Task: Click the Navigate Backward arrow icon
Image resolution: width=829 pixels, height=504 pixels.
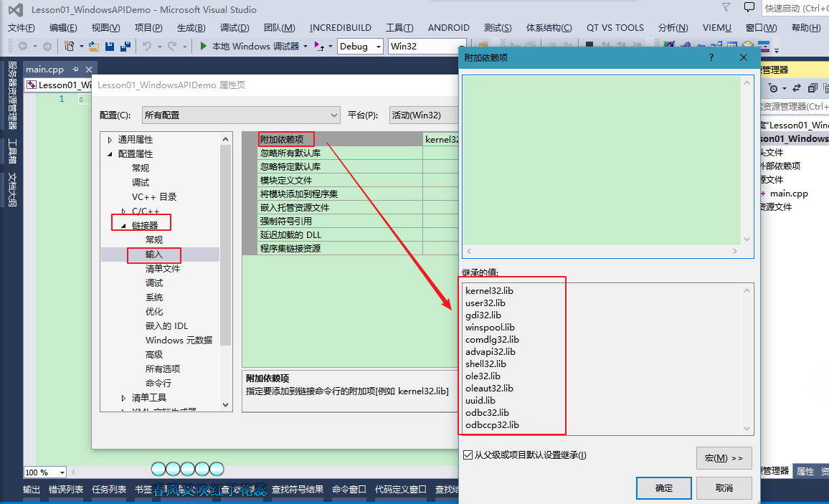Action: 22,46
